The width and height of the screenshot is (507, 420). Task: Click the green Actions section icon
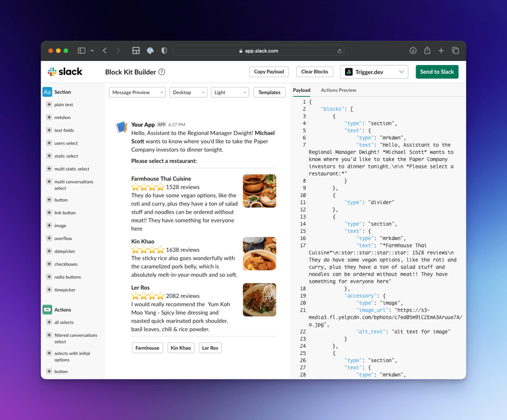[47, 310]
